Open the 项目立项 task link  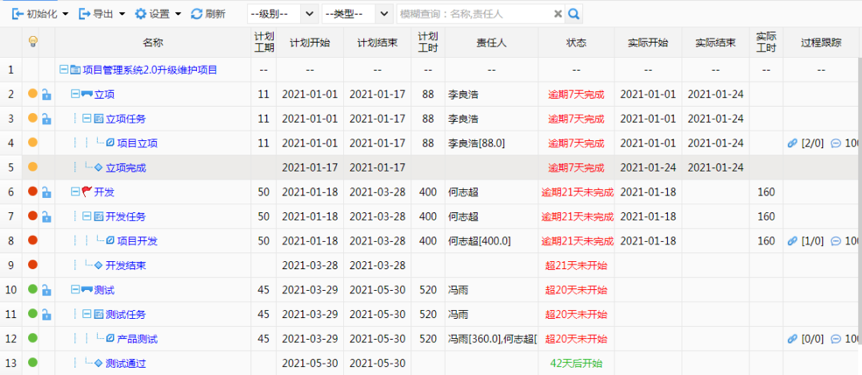tap(137, 144)
